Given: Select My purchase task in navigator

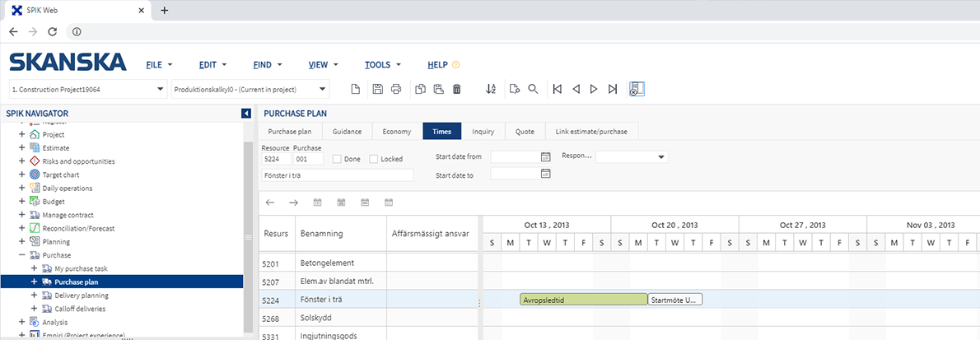Looking at the screenshot, I should (x=82, y=268).
